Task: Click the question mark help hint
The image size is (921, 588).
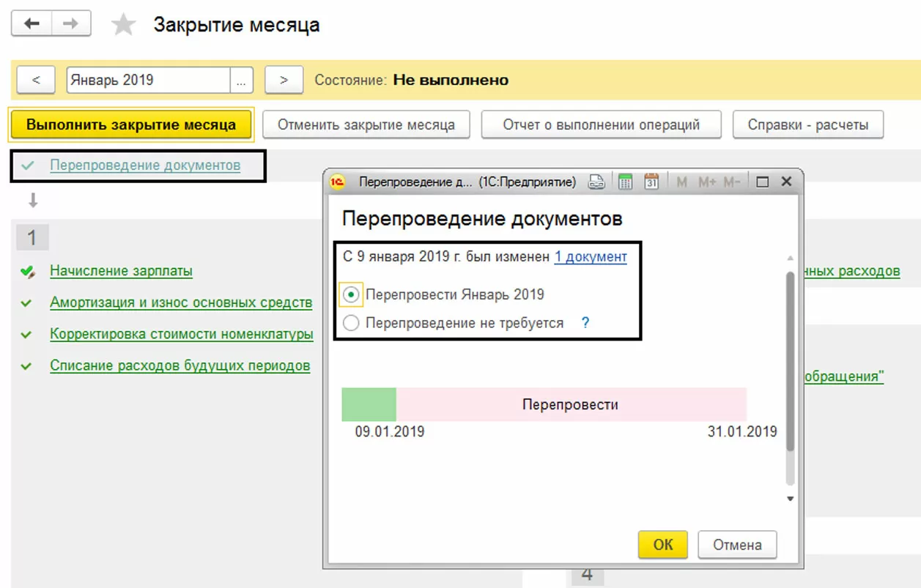Action: (x=585, y=323)
